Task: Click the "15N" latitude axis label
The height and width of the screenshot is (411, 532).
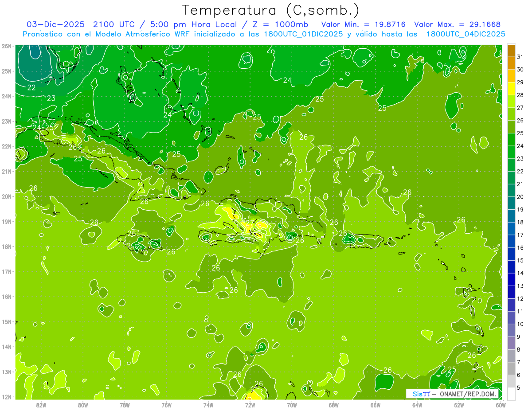Action: (7, 321)
